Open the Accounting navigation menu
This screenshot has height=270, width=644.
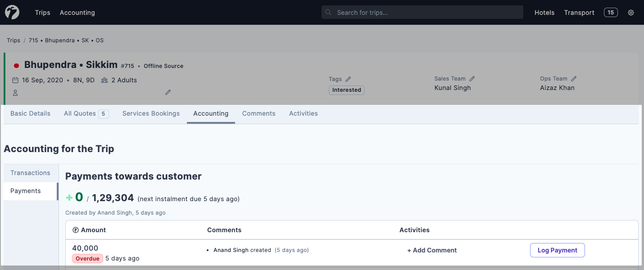coord(77,12)
